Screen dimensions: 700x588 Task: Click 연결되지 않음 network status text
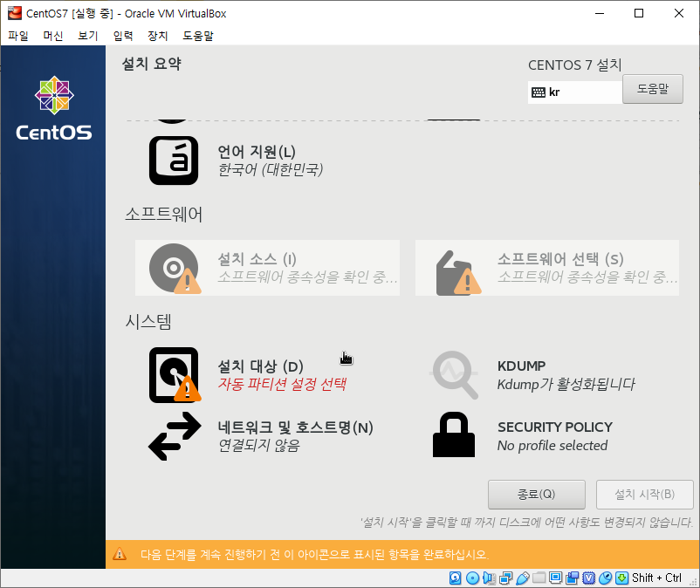[259, 445]
